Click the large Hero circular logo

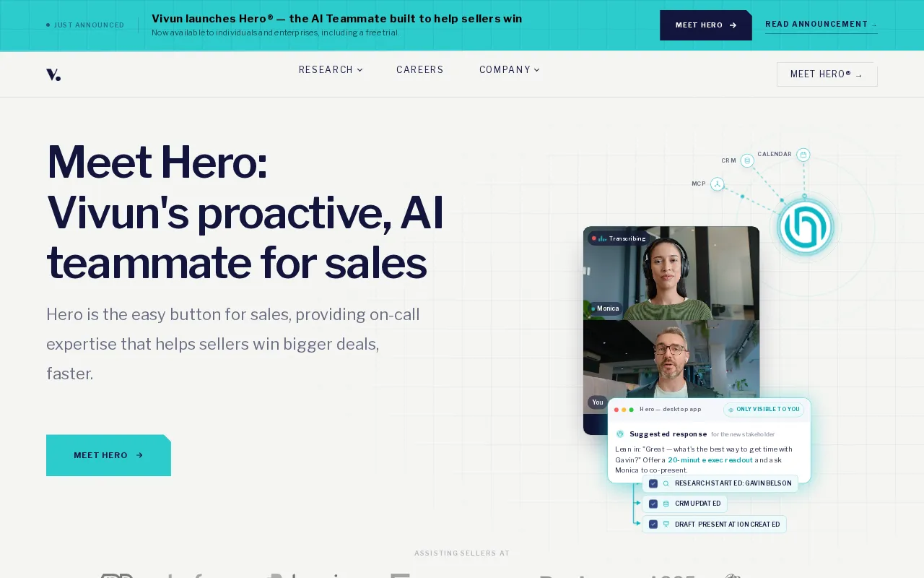click(805, 228)
